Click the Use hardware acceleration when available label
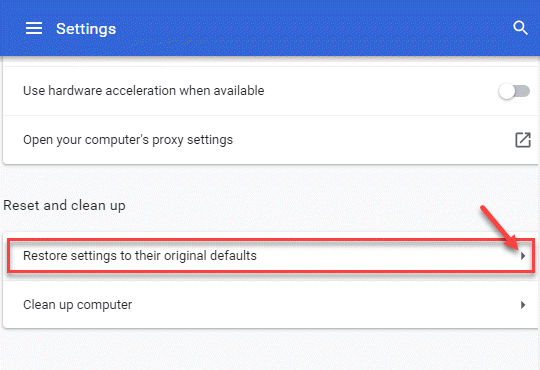 [144, 91]
